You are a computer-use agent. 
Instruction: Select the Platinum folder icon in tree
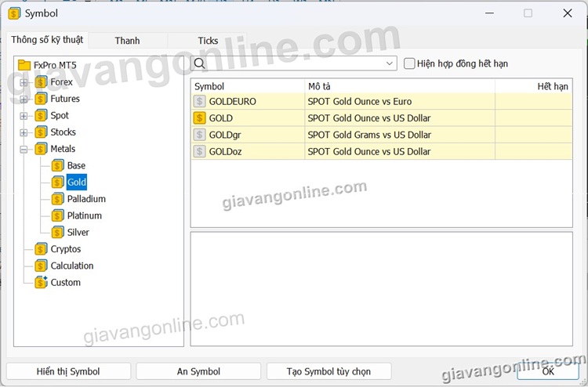coord(58,215)
